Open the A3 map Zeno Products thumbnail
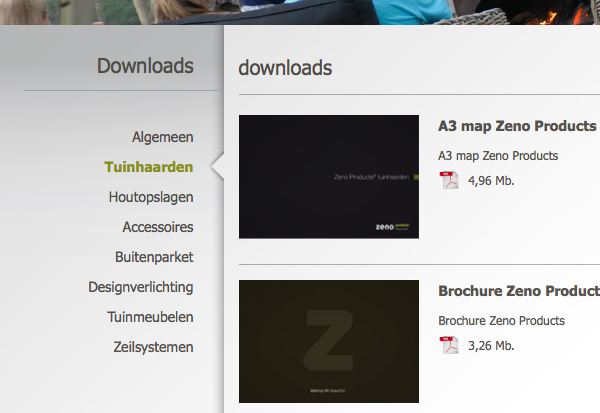600x413 pixels. point(329,177)
